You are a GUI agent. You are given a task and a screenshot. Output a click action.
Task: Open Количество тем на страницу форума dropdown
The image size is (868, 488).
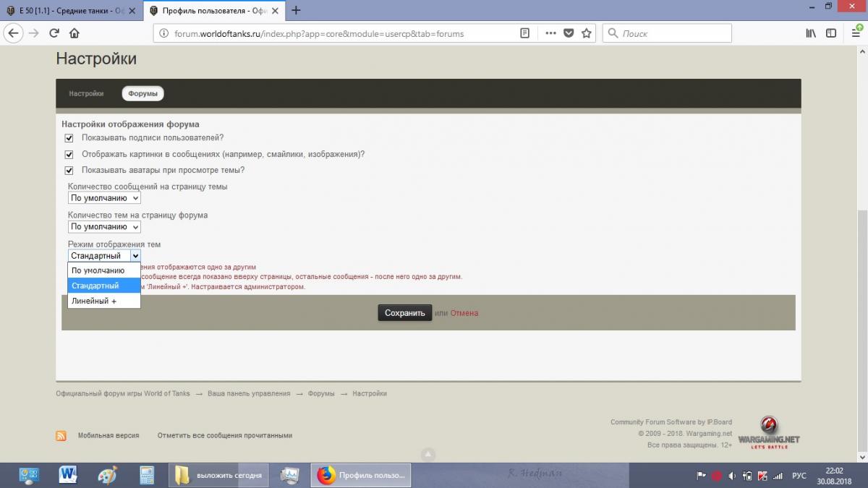pos(104,227)
